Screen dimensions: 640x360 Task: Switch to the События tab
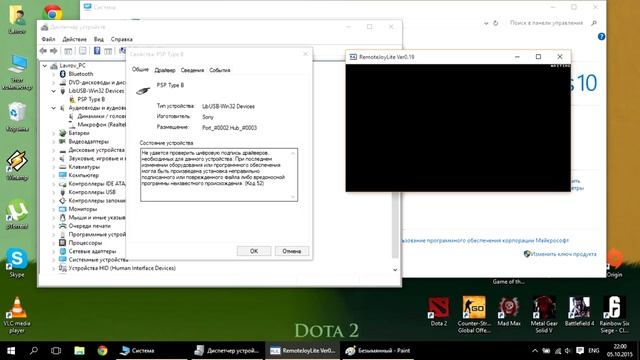220,70
